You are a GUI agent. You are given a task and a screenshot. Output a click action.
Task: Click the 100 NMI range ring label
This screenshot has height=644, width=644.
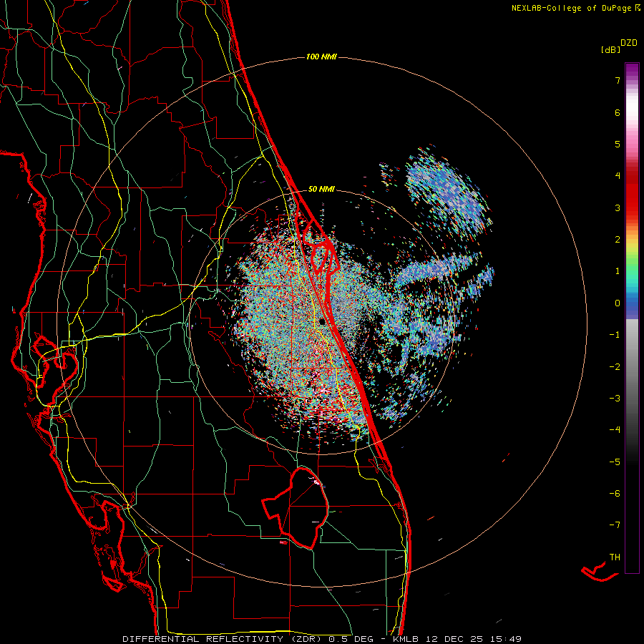pyautogui.click(x=321, y=57)
